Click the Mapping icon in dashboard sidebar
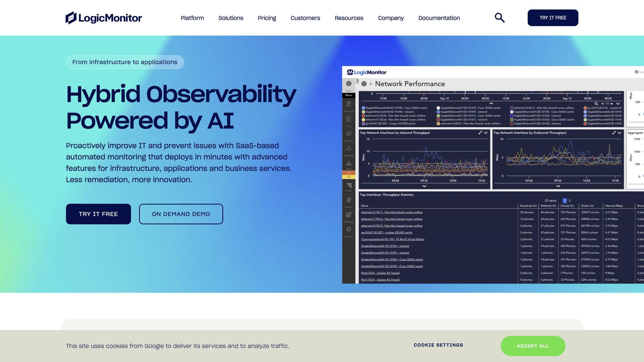This screenshot has height=362, width=644. coord(348,149)
